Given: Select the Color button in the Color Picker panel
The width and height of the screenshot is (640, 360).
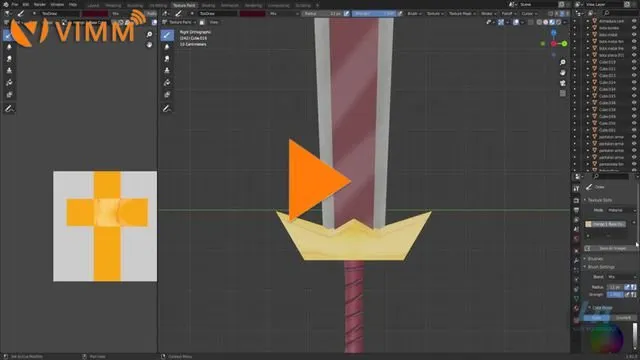Looking at the screenshot, I should (x=597, y=318).
